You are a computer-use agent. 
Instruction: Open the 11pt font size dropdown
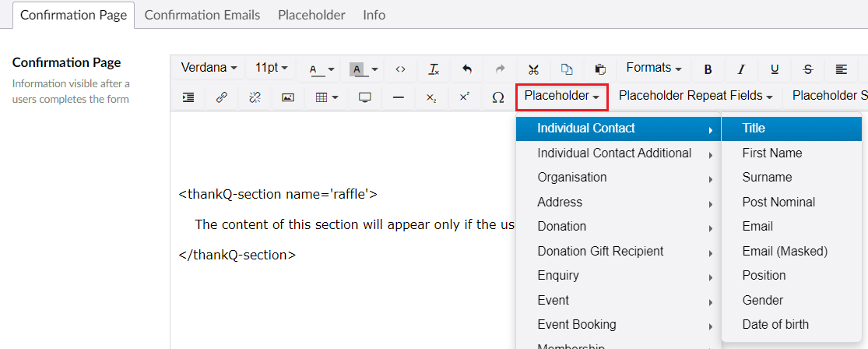[x=271, y=69]
